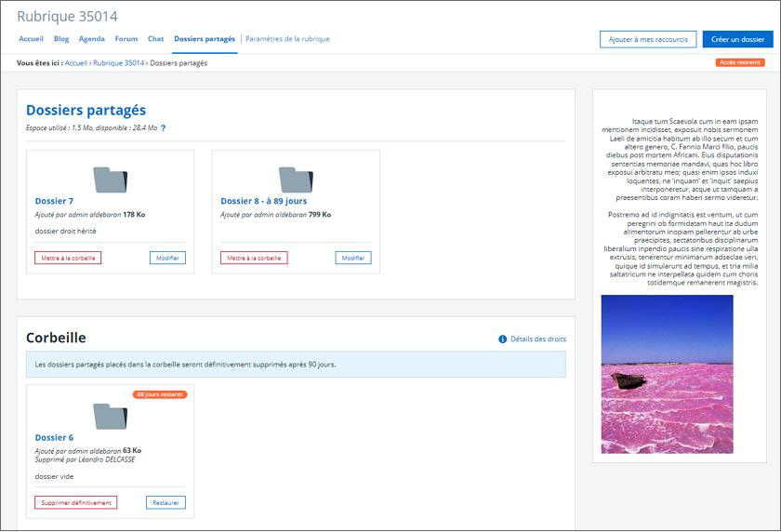Click the '178 Ko' size on Dossier 7

[134, 215]
